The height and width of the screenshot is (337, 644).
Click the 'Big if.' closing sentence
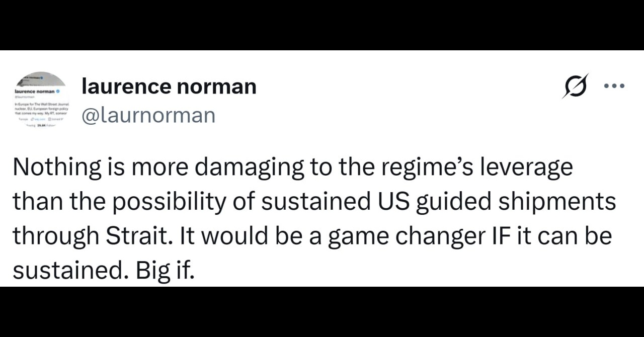(165, 271)
